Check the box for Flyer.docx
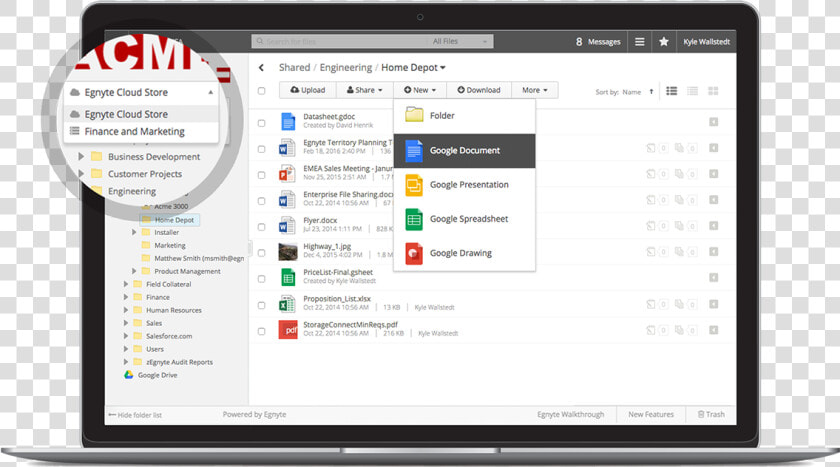Viewport: 840px width, 467px height. pyautogui.click(x=261, y=227)
